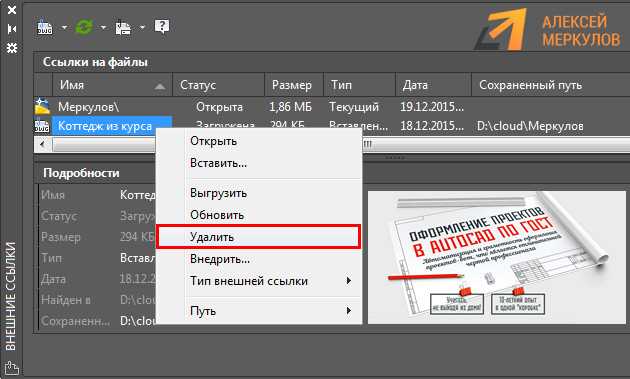Click the auto-hide palette icon
630x379 pixels.
(x=12, y=29)
